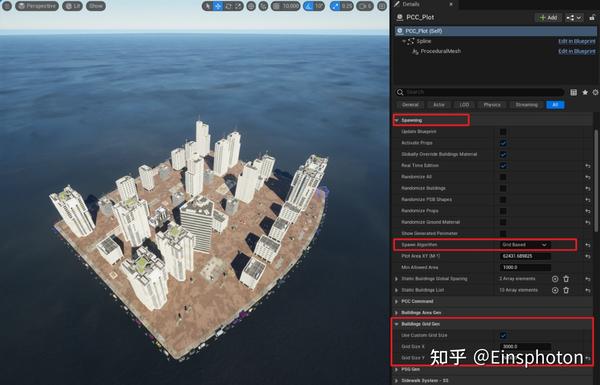
Task: Toggle rotation snap angle icon
Action: point(309,6)
